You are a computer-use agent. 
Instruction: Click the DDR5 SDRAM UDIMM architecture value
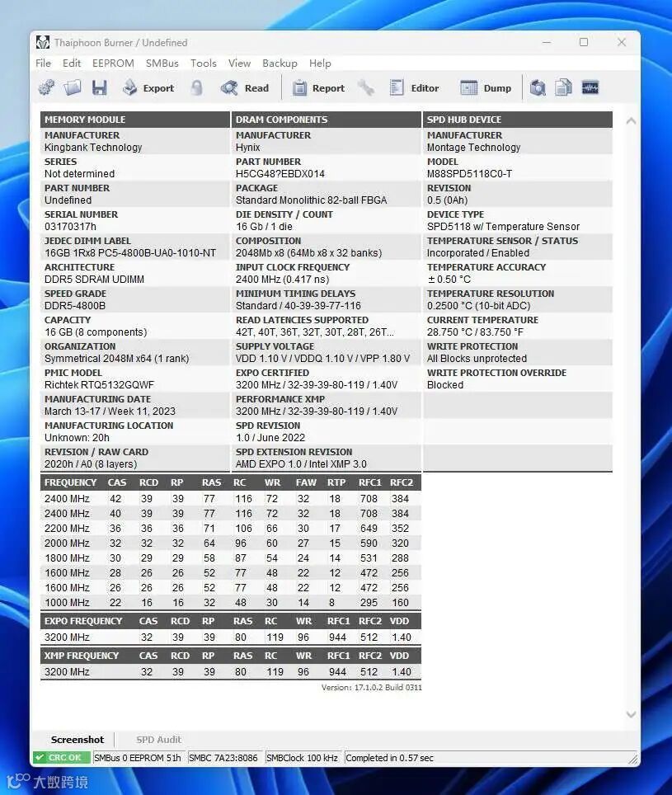[x=94, y=280]
